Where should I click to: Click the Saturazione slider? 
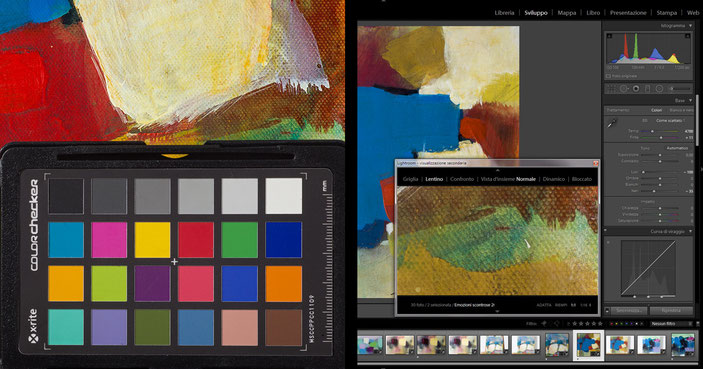coord(660,221)
